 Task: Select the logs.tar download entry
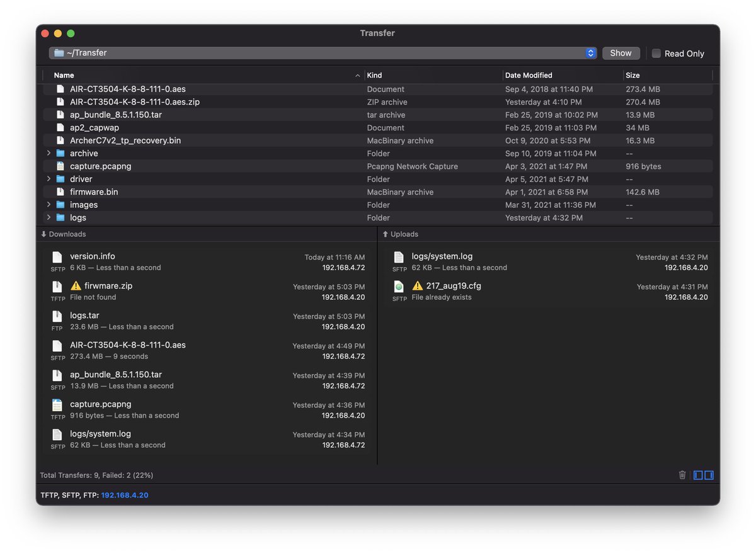(208, 321)
